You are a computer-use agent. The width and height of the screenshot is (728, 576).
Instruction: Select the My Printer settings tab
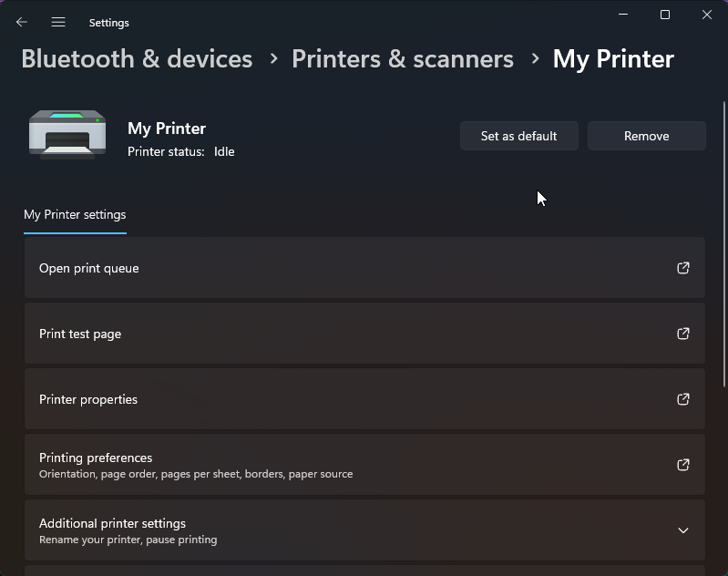(75, 215)
